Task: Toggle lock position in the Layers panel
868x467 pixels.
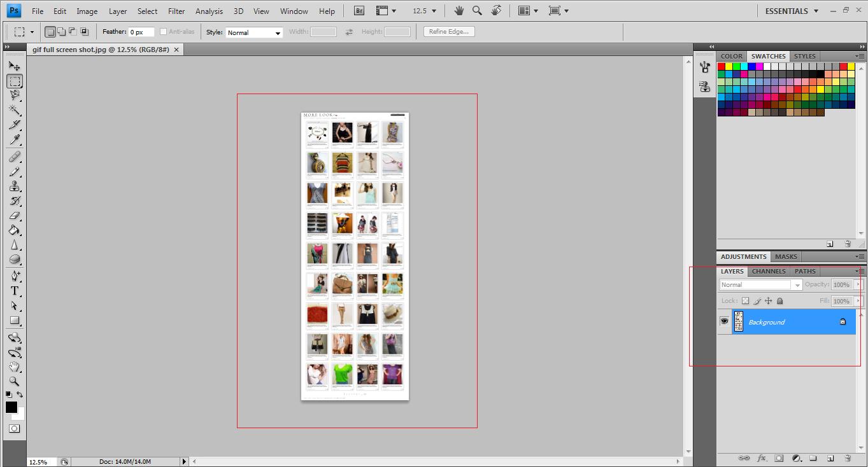Action: (x=769, y=301)
